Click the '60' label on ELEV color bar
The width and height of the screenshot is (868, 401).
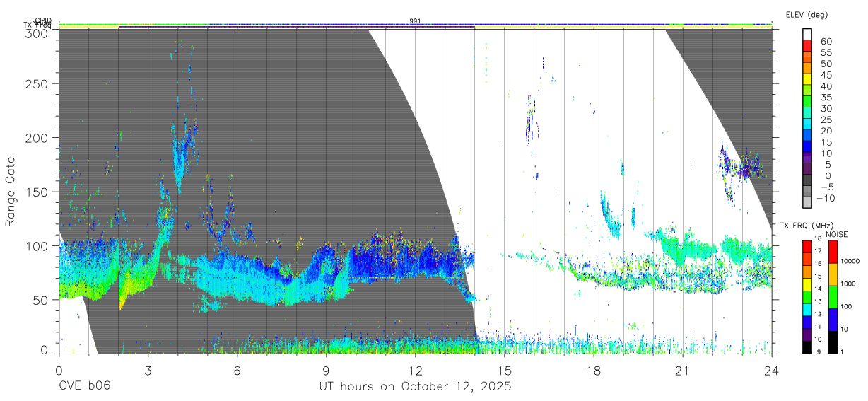pyautogui.click(x=826, y=42)
